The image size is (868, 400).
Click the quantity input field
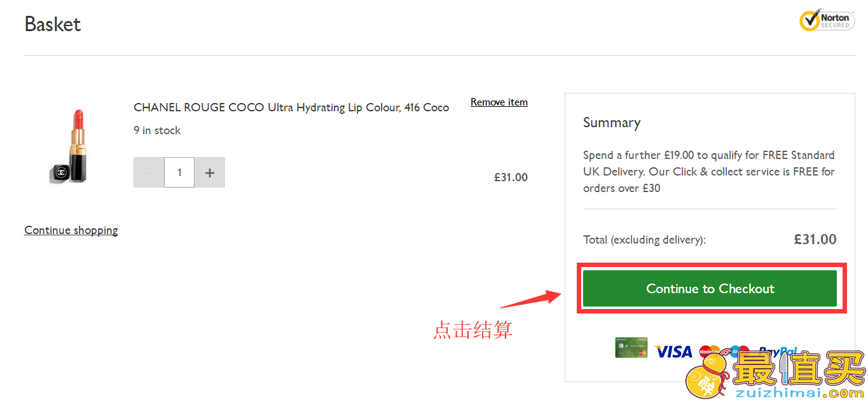179,172
